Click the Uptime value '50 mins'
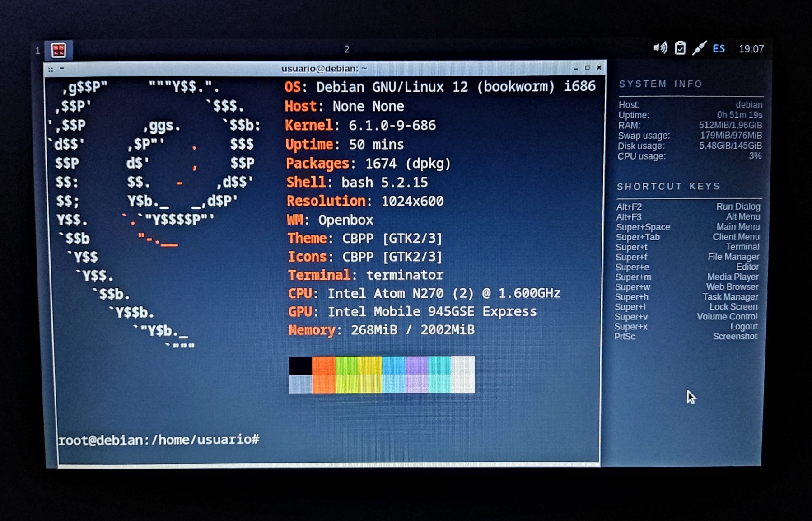The image size is (812, 521). click(x=376, y=145)
